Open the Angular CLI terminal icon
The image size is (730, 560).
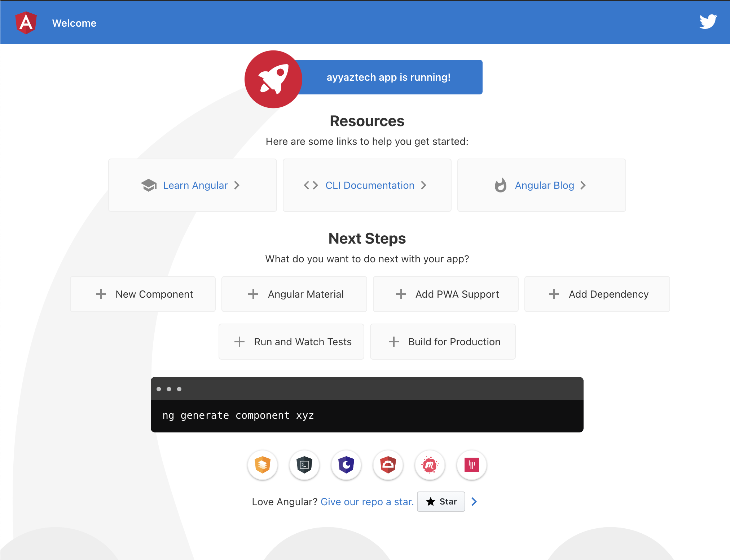click(x=304, y=465)
